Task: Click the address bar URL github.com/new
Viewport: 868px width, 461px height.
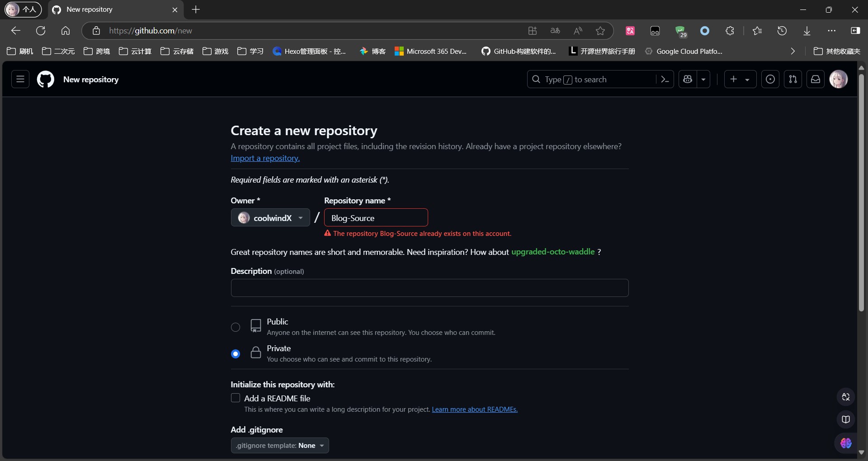Action: (151, 31)
